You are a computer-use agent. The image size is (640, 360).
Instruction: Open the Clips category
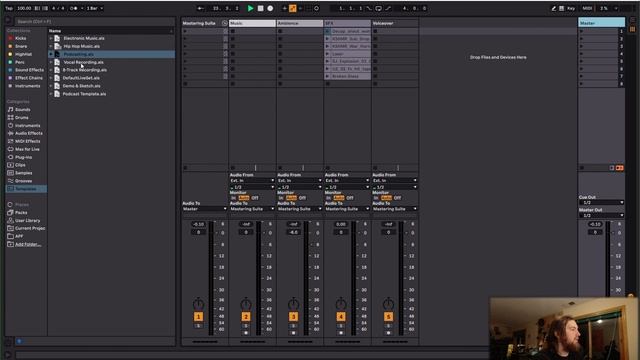coord(20,165)
